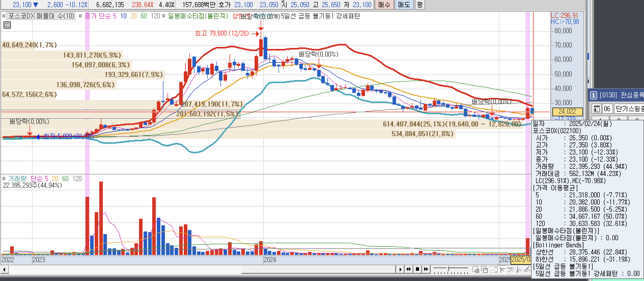
Task: Toggle the 종가 단순 moving average checkbox
Action: pyautogui.click(x=80, y=16)
